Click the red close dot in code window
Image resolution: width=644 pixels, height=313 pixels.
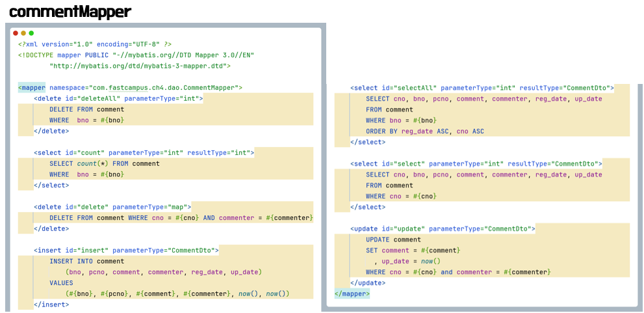[16, 33]
